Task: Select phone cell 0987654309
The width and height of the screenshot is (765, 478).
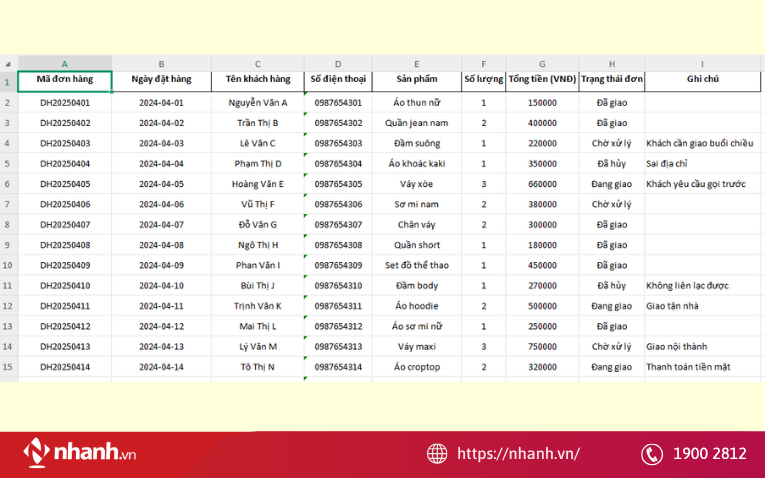Action: (x=338, y=265)
